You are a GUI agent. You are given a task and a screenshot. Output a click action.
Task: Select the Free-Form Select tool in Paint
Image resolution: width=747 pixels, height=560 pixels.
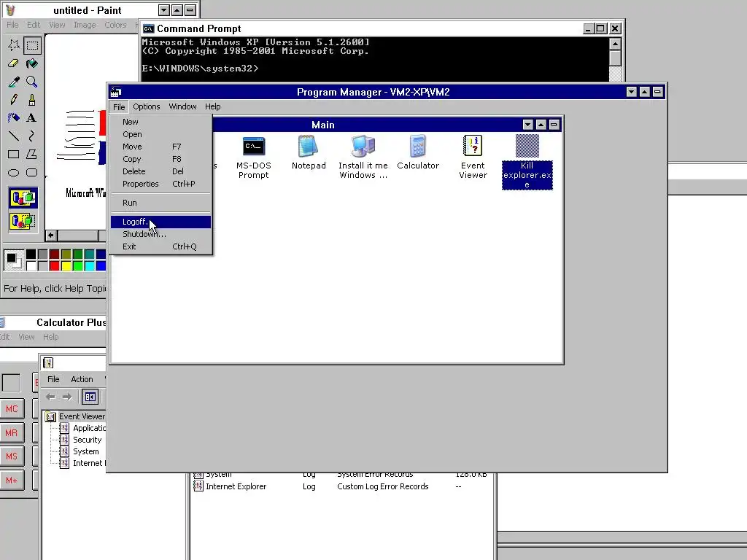tap(14, 45)
